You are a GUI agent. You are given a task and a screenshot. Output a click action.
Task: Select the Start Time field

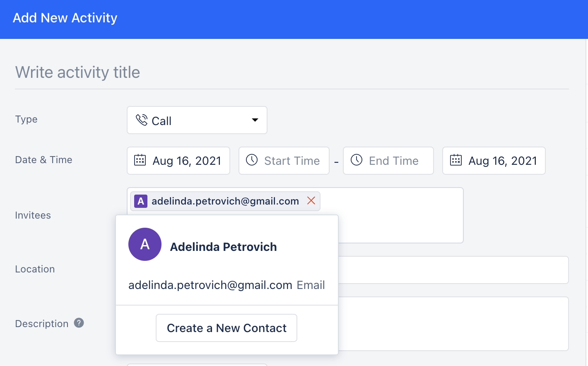pyautogui.click(x=284, y=161)
